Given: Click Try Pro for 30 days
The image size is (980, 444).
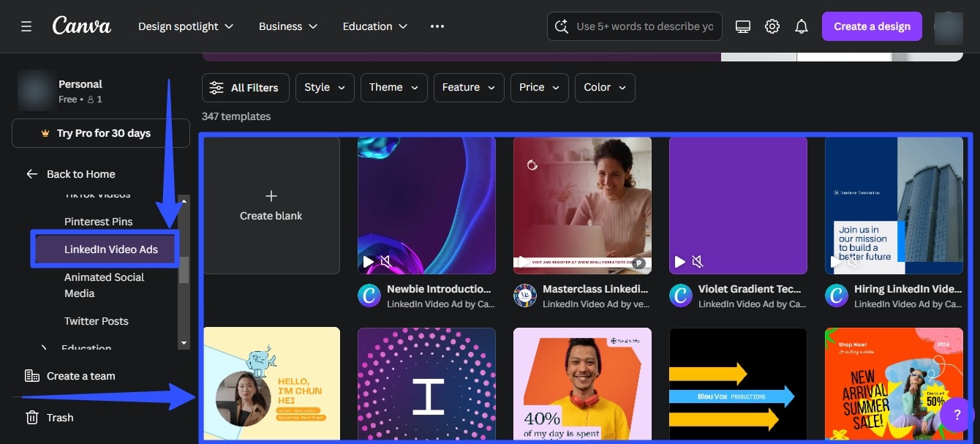Looking at the screenshot, I should 100,132.
